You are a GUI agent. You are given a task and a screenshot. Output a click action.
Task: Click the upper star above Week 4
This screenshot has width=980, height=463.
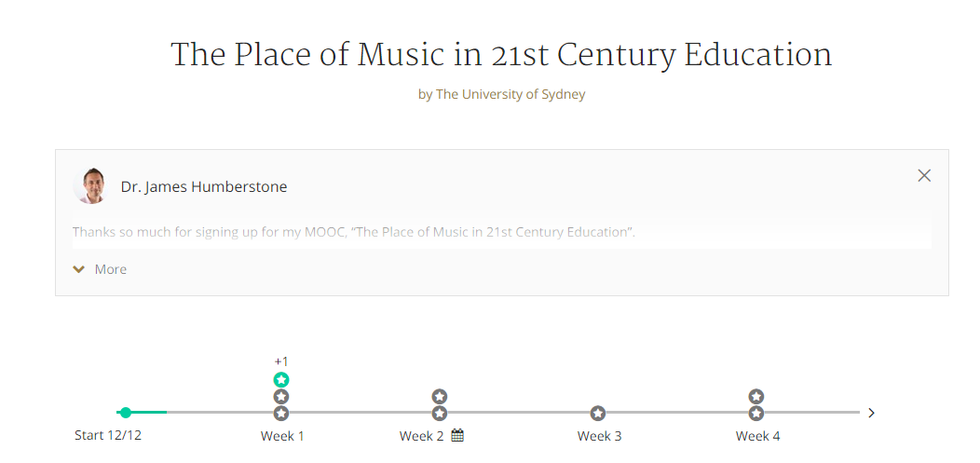pos(756,397)
